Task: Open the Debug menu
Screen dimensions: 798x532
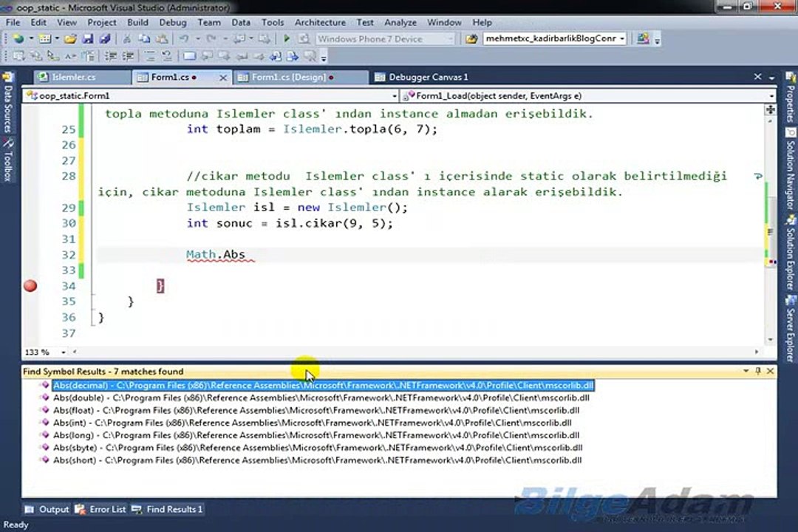Action: (172, 22)
